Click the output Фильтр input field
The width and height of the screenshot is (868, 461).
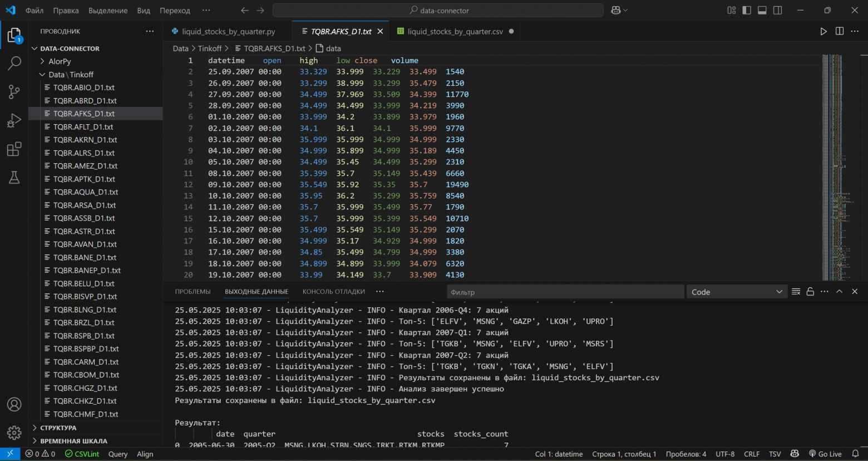[x=565, y=292]
